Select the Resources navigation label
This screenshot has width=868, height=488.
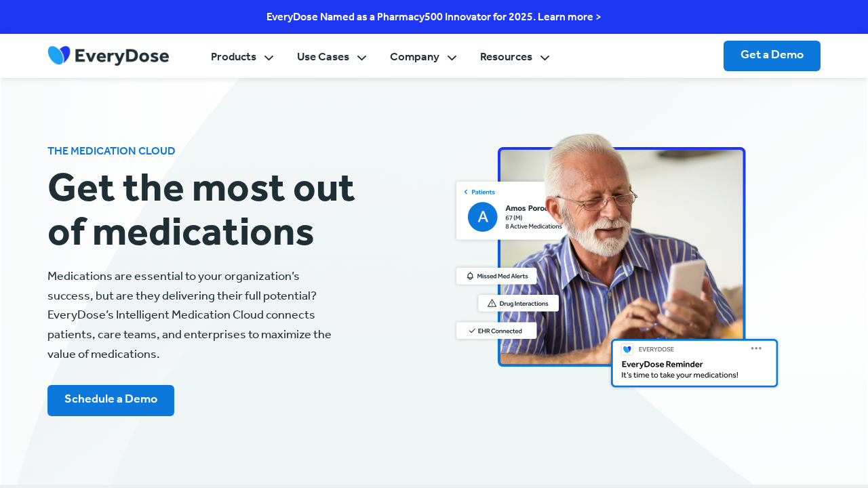506,57
